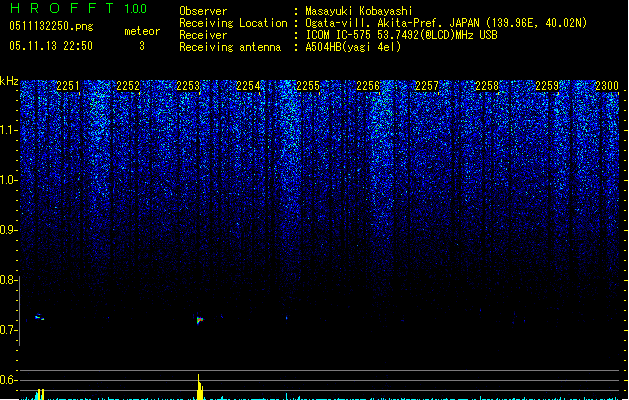The height and width of the screenshot is (400, 629).
Task: Click the 2259 time marker
Action: pyautogui.click(x=547, y=86)
